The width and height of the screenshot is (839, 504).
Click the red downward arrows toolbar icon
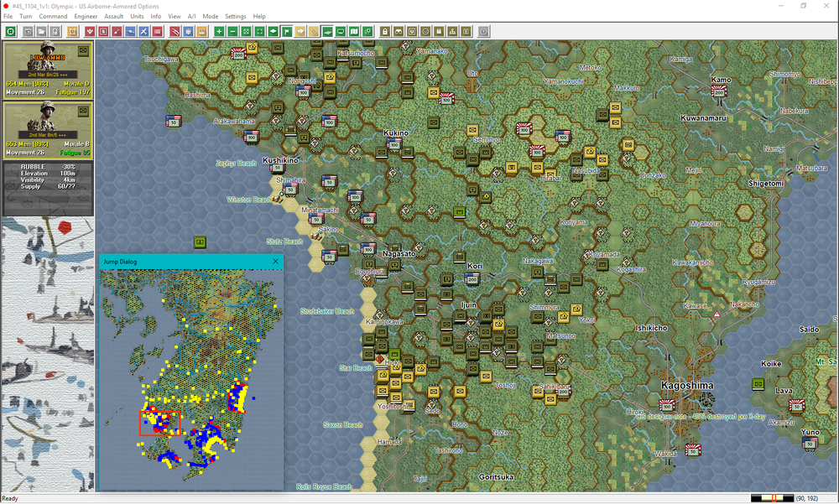[x=90, y=32]
